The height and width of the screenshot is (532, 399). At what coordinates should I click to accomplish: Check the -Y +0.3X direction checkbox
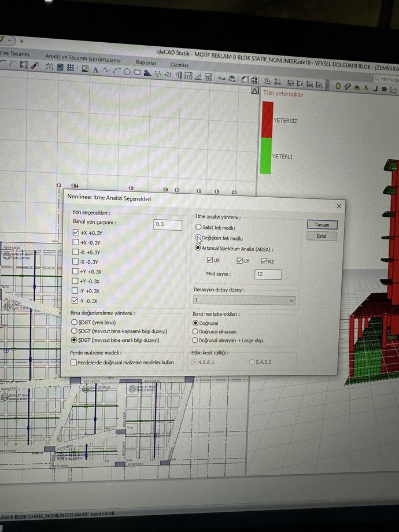tap(75, 290)
